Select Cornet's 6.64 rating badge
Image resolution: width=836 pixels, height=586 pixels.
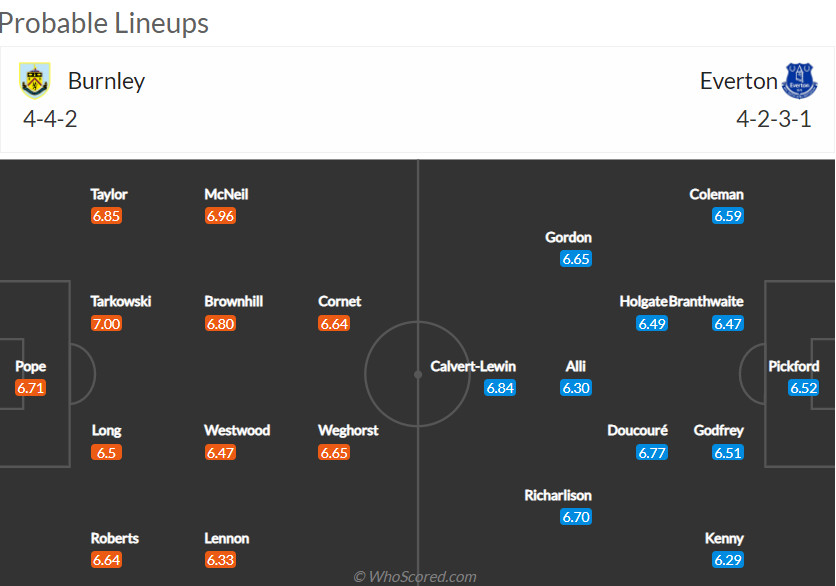(334, 323)
